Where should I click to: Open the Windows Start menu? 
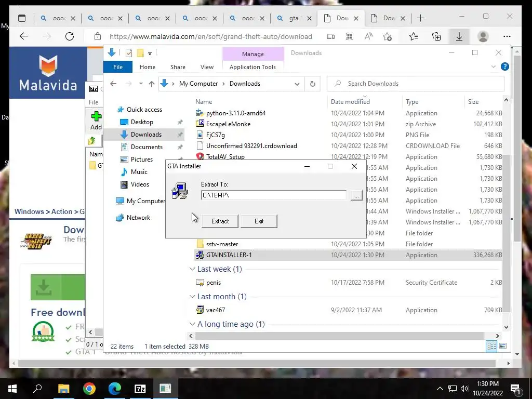point(12,389)
